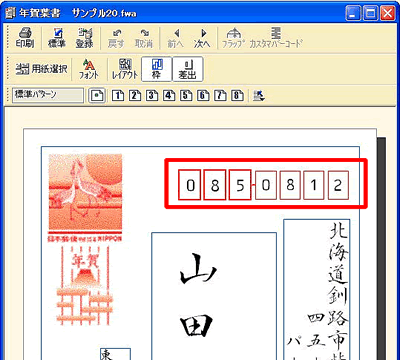400x360 pixels.
Task: Click the フラップ toolbar icon
Action: (233, 38)
